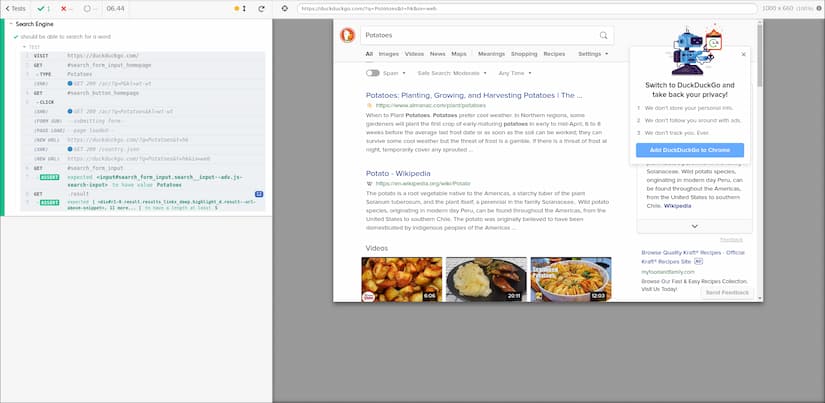Open the myfoodandfamily.com link
825x403 pixels.
click(x=668, y=272)
